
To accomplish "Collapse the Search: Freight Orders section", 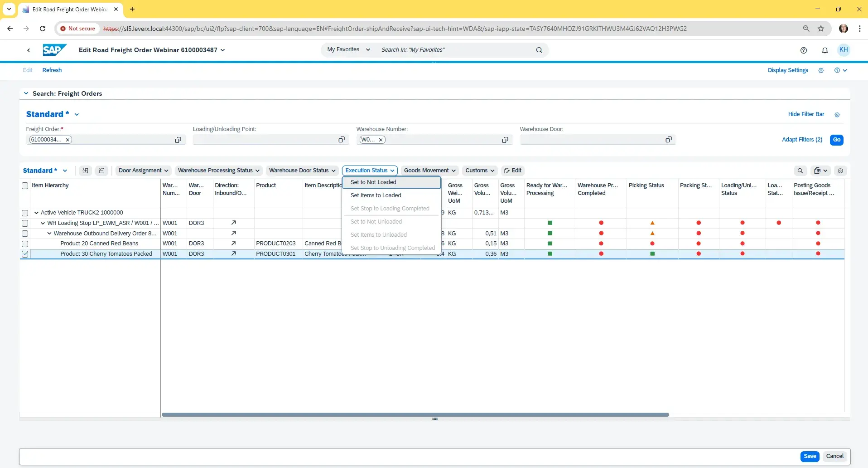I will click(x=26, y=93).
